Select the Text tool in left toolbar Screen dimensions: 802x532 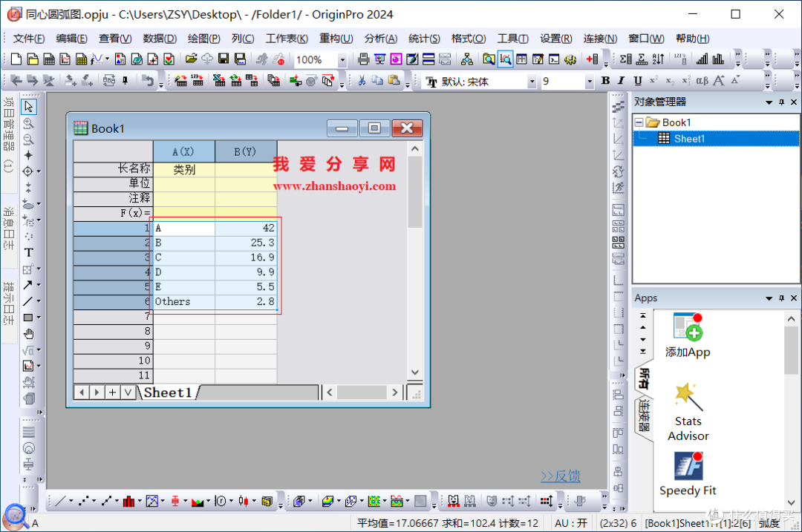(x=29, y=252)
